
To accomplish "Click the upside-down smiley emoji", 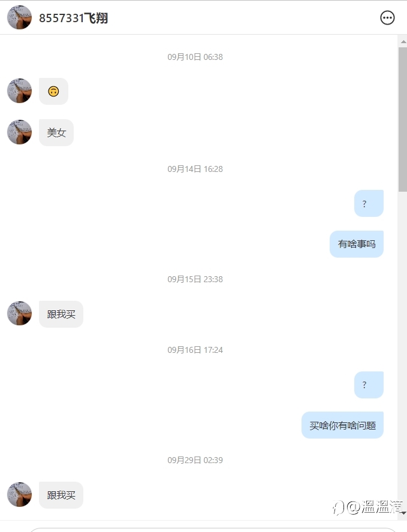I will click(53, 91).
